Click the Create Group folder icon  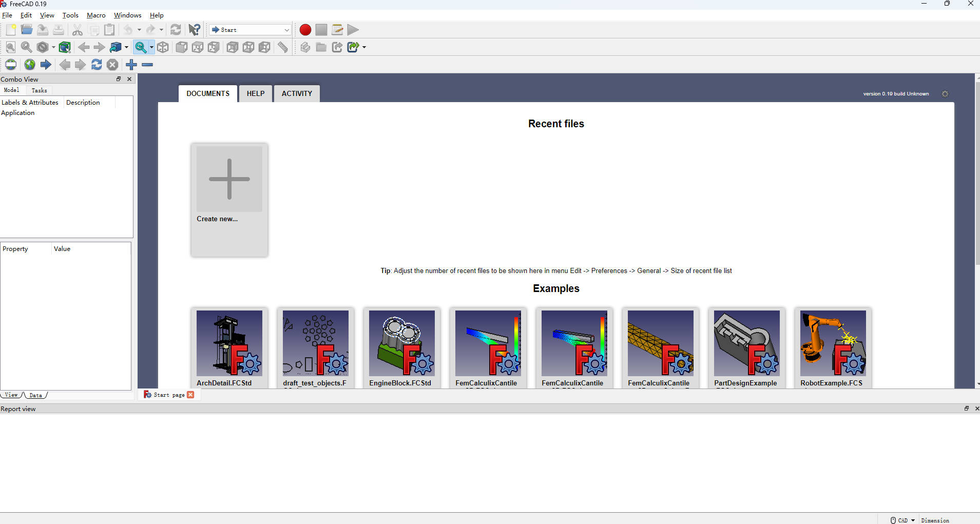coord(321,47)
